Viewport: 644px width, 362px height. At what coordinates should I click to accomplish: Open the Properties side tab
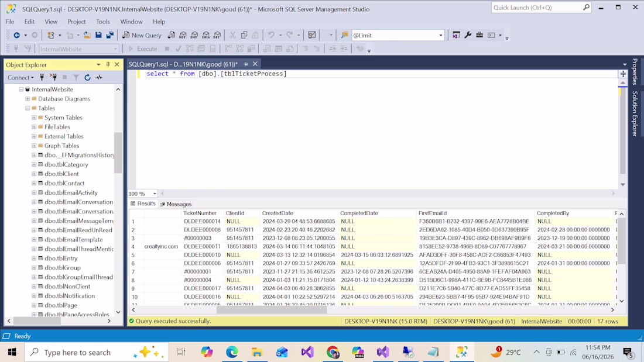pyautogui.click(x=635, y=71)
